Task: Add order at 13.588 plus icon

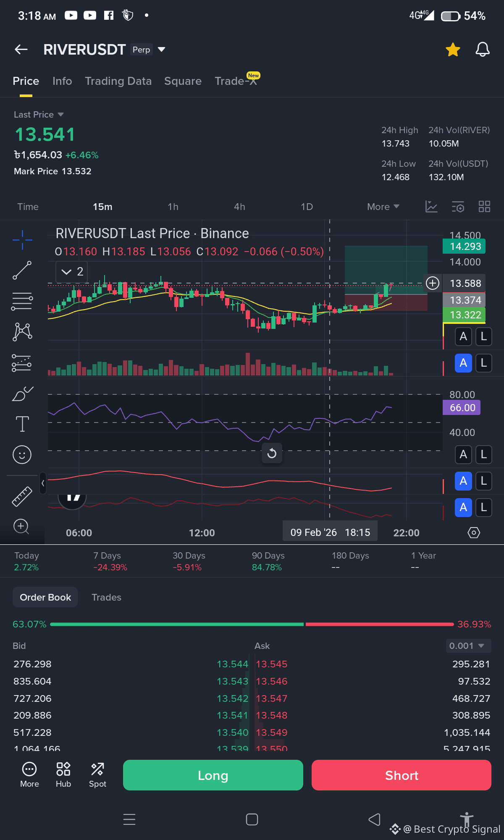Action: tap(433, 283)
